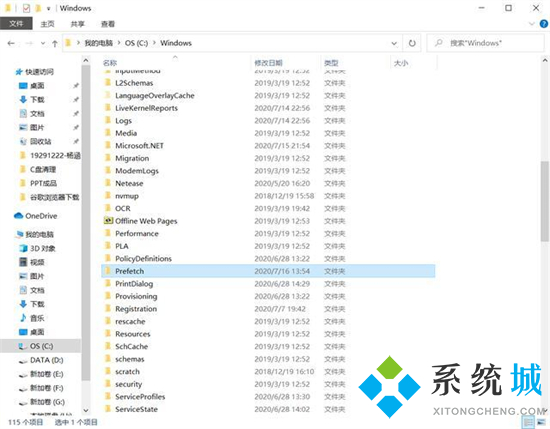Open the quick access toolbar customize dropdown

pyautogui.click(x=48, y=8)
